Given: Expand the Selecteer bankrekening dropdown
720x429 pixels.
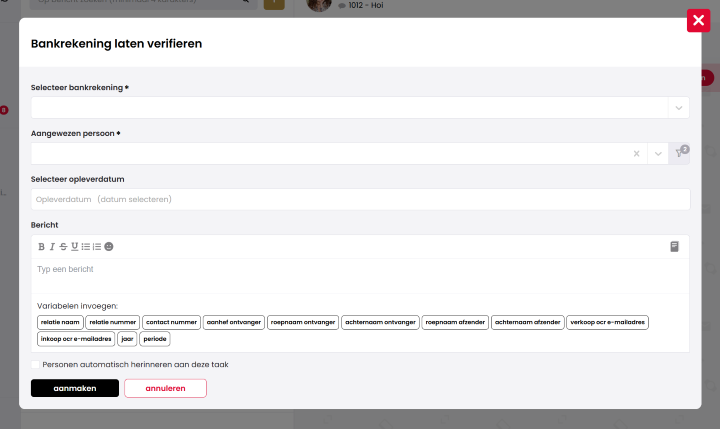Looking at the screenshot, I should 679,108.
